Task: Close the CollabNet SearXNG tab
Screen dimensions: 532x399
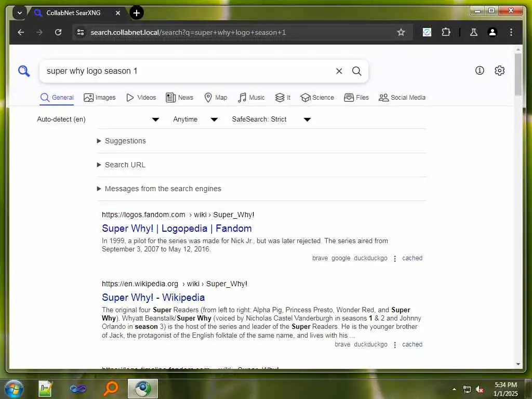Action: click(x=118, y=13)
